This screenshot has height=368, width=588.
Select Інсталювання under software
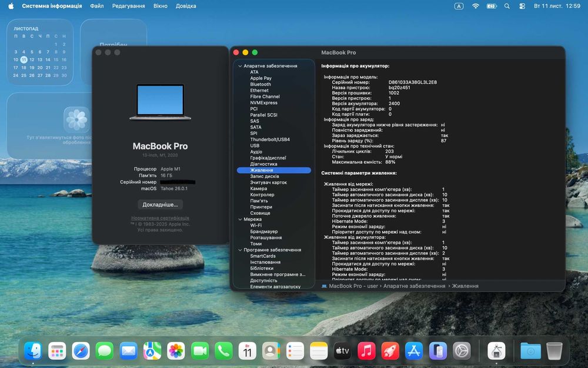click(265, 262)
